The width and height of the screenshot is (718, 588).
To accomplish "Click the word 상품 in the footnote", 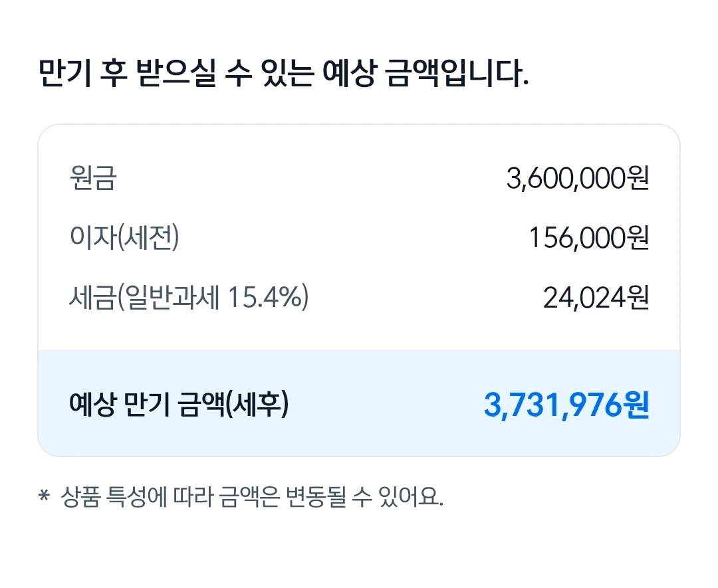I will click(80, 496).
